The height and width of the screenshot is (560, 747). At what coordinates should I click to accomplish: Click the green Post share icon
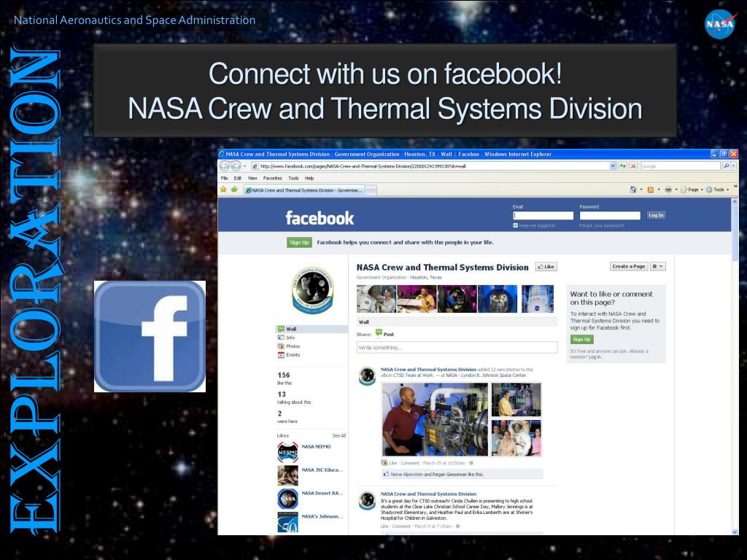pos(379,332)
